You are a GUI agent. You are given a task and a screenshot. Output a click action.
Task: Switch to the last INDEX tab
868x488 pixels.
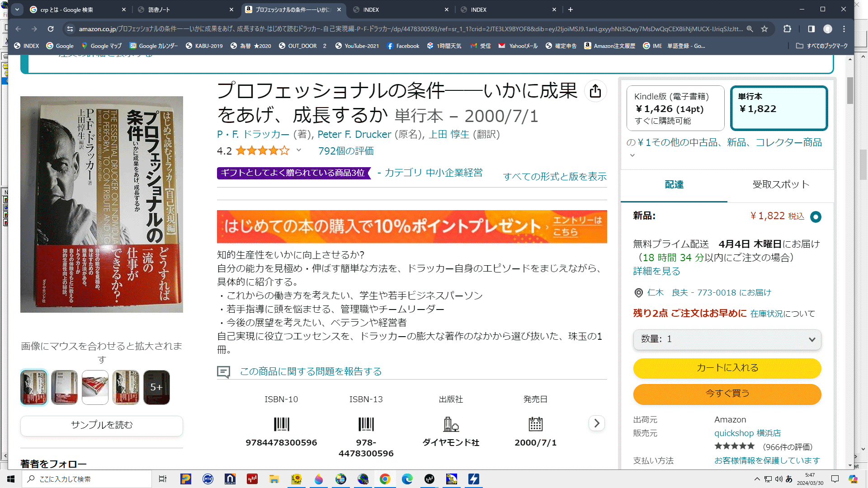[x=509, y=9]
